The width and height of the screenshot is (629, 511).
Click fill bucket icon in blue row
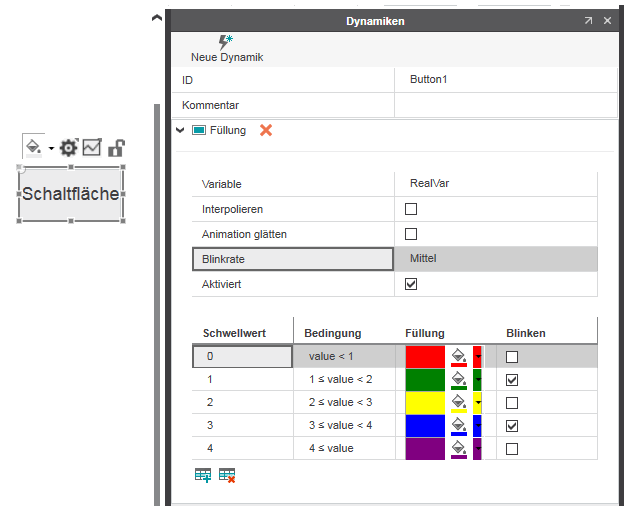[x=459, y=426]
